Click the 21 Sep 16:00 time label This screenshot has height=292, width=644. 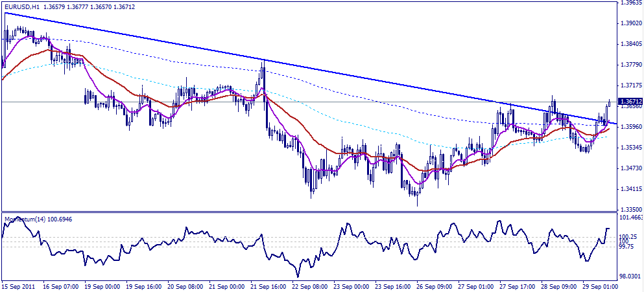268,286
